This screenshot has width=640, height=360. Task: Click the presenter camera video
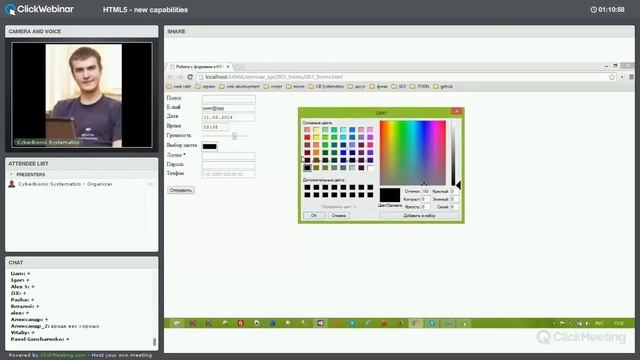(82, 95)
